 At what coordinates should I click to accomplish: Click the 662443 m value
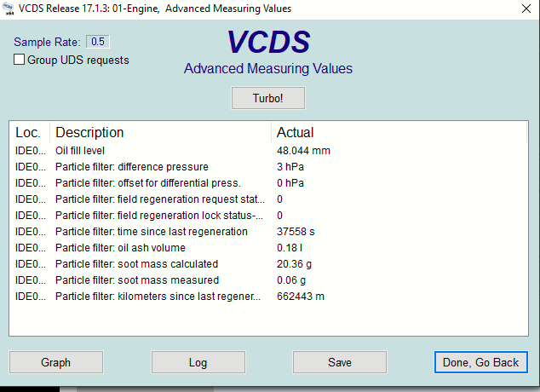tap(301, 297)
